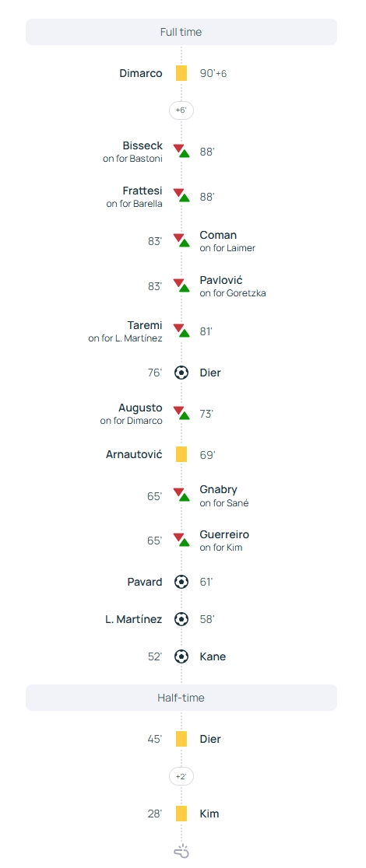Select the Half-time header bar
The image size is (366, 868).
[181, 698]
